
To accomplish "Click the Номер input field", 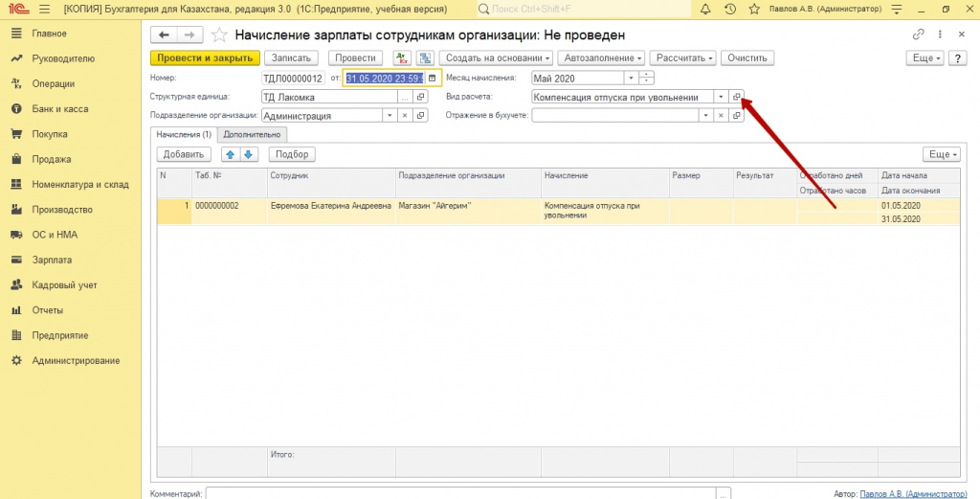I will pos(293,79).
